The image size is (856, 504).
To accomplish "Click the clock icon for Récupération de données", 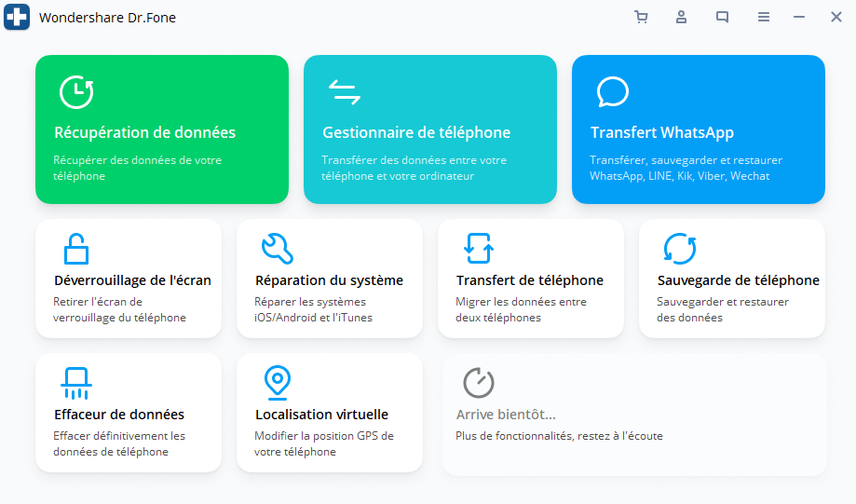I will pos(75,92).
